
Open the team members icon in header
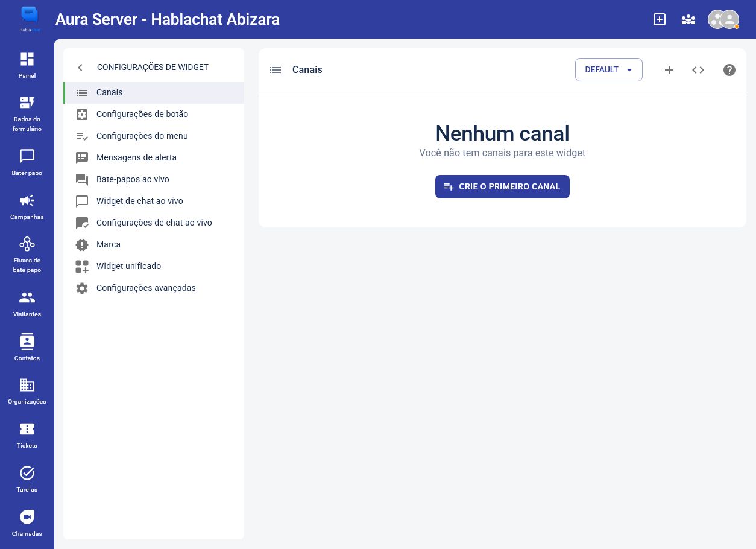(688, 19)
